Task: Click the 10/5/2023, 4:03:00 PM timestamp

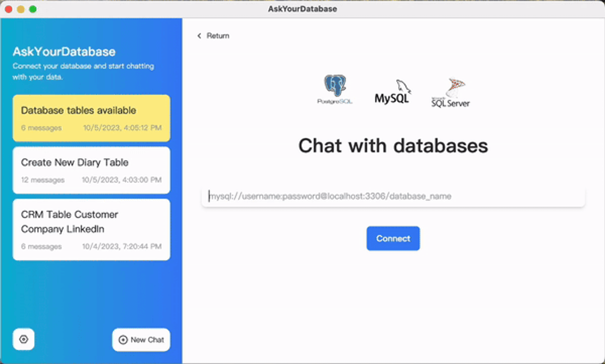Action: [122, 180]
